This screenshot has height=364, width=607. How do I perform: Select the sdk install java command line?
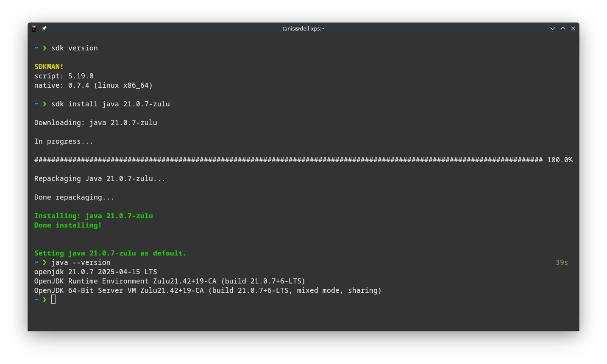click(x=110, y=104)
